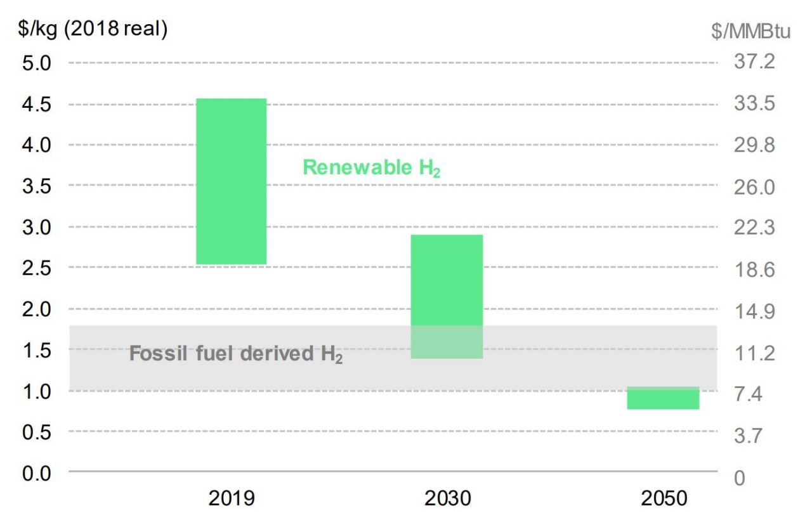Click the 2050 x-axis label

664,498
